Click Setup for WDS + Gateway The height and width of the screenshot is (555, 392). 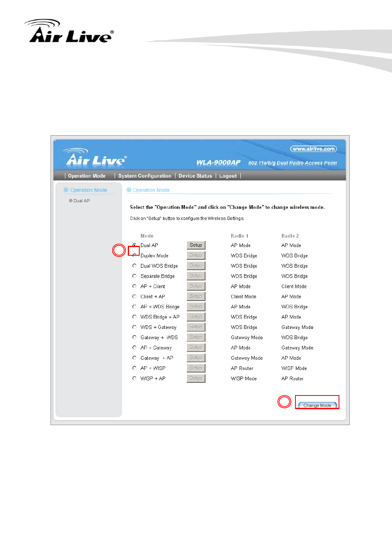pyautogui.click(x=196, y=327)
